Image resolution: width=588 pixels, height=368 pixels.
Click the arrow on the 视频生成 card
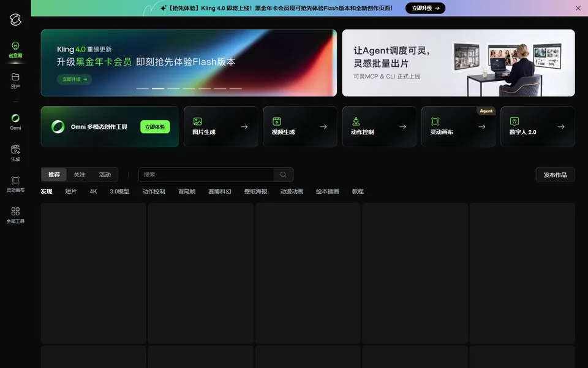(323, 127)
